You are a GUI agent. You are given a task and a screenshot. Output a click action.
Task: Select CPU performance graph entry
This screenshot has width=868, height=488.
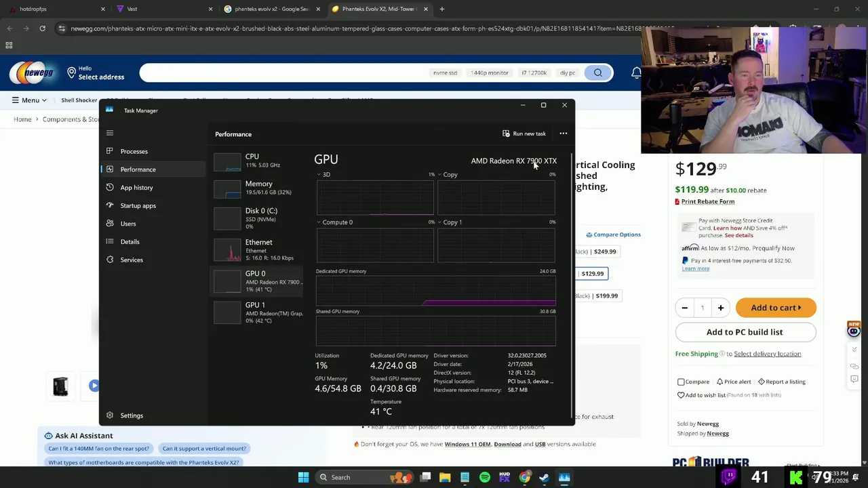[x=258, y=161]
